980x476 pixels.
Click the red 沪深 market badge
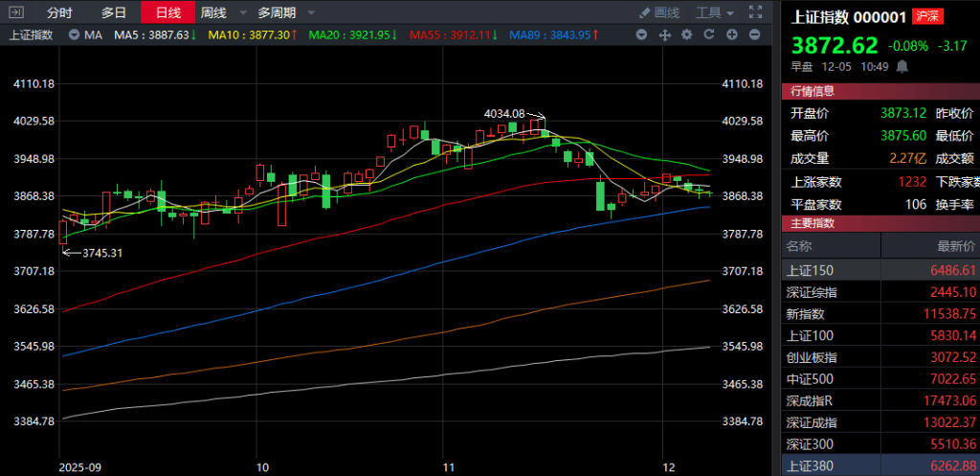925,16
